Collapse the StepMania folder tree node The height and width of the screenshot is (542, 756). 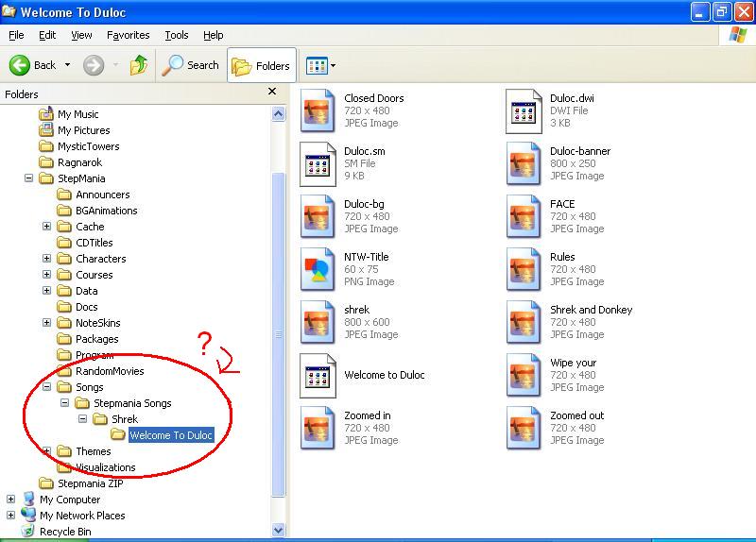(29, 178)
